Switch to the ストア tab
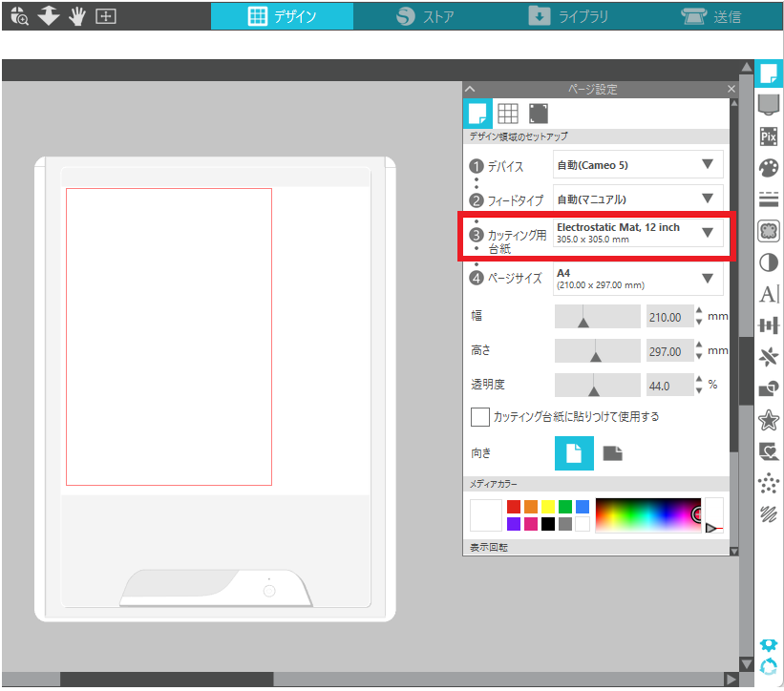 click(x=425, y=16)
